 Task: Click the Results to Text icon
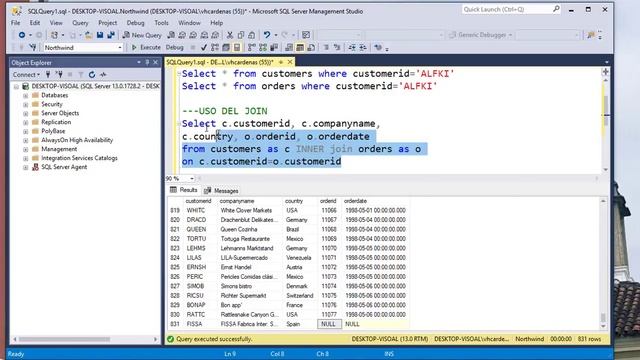(289, 48)
